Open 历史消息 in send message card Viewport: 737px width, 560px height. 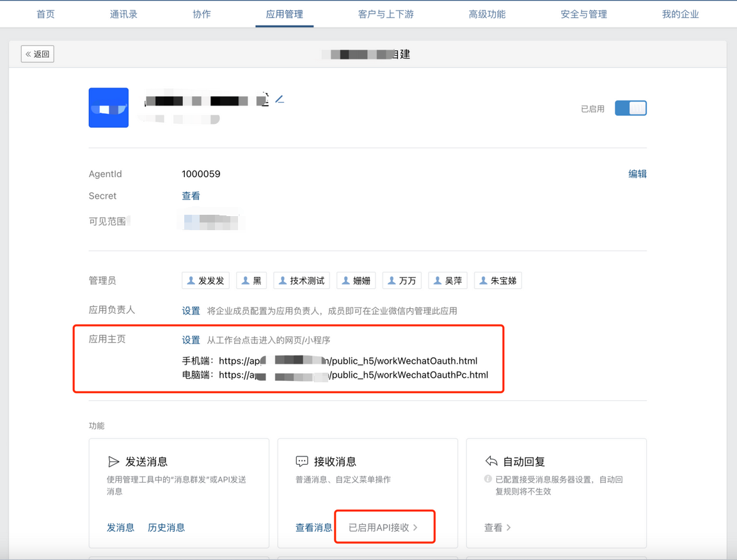pos(166,527)
